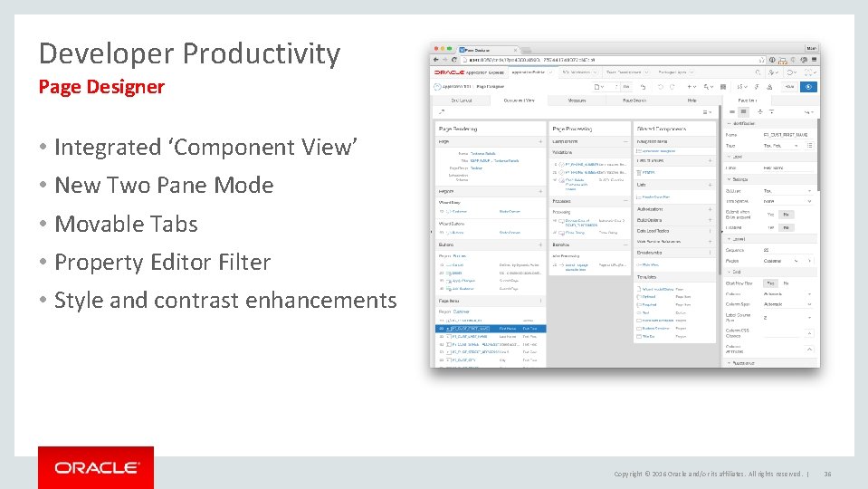Expand all groups in Property Editor
This screenshot has width=868, height=489.
[x=772, y=112]
